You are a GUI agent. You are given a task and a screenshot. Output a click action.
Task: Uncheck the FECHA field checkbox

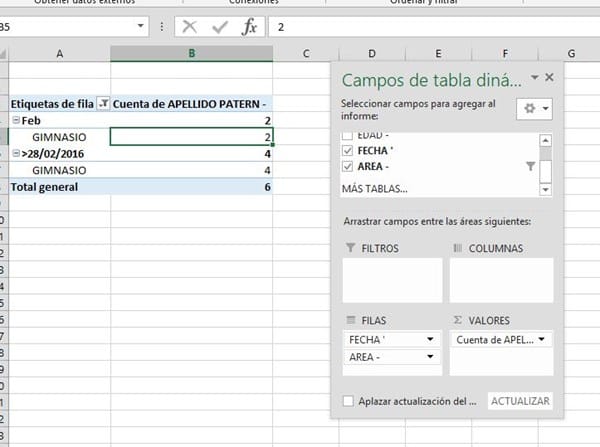(x=347, y=151)
